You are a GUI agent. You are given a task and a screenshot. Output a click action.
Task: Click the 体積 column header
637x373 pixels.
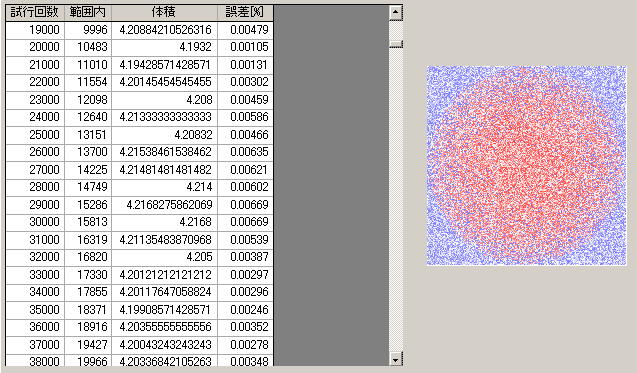point(164,13)
